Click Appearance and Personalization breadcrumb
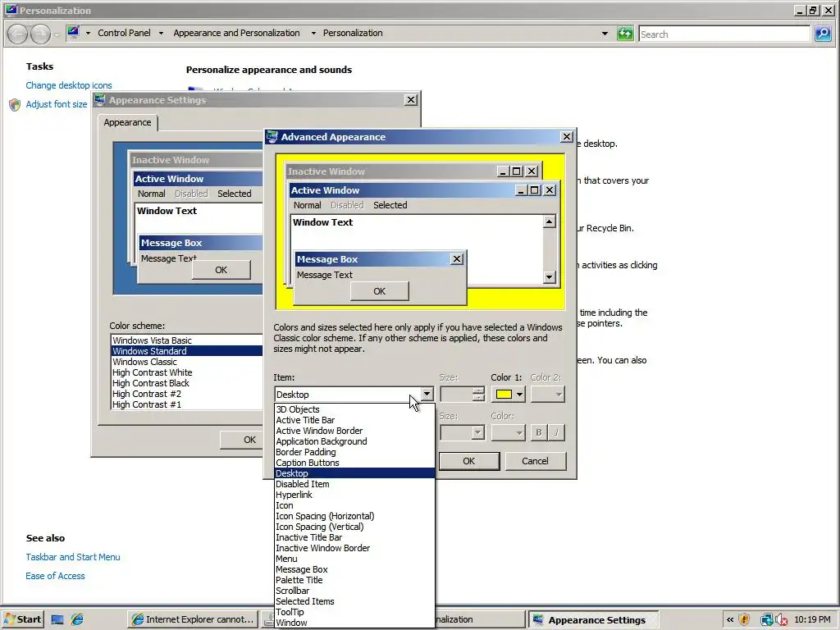Image resolution: width=840 pixels, height=630 pixels. pyautogui.click(x=236, y=33)
